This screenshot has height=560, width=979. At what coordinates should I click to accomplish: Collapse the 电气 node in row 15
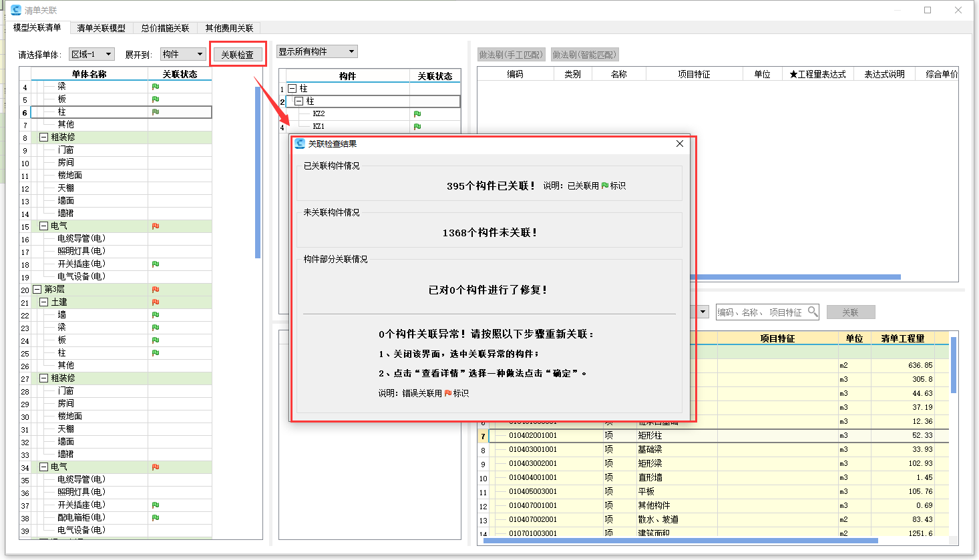pos(44,226)
